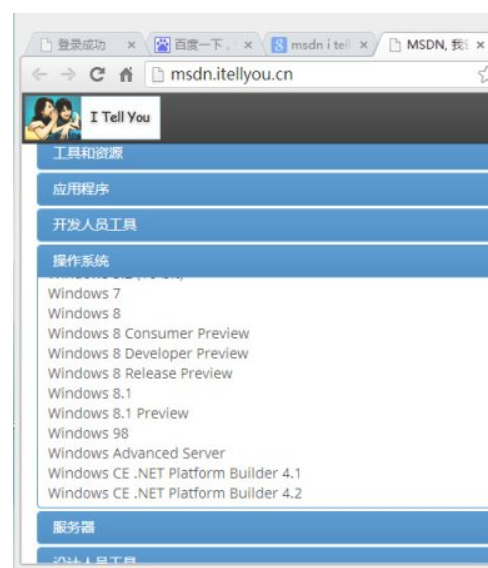The height and width of the screenshot is (568, 488).
Task: Select Windows 8 Release Preview
Action: [140, 373]
